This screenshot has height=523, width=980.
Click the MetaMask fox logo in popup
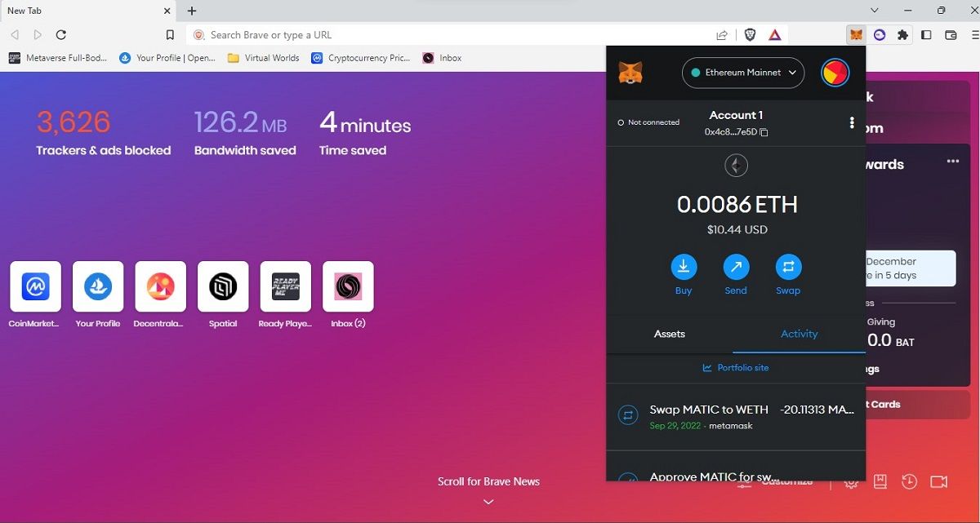click(x=630, y=73)
